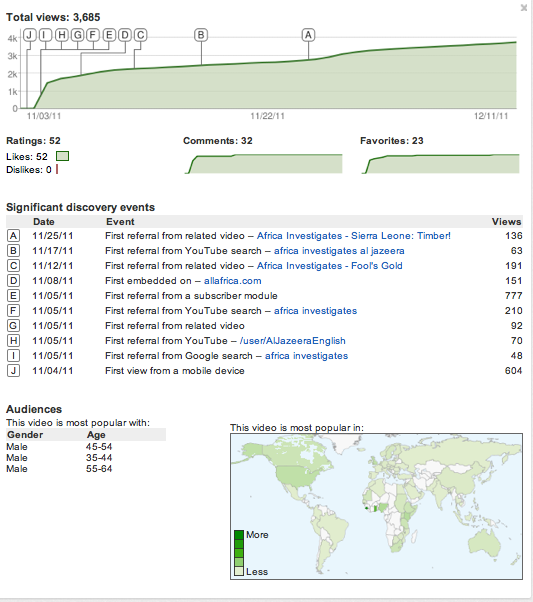
Task: Click the Date column header
Action: 44,222
